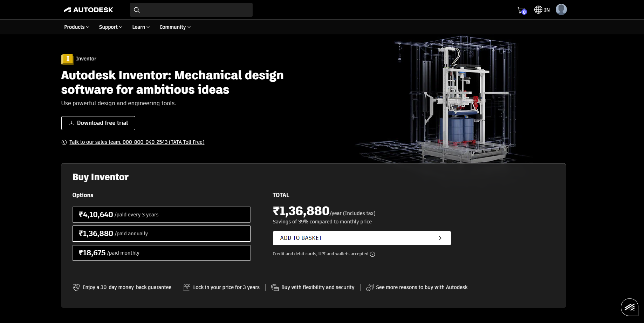This screenshot has height=323, width=644.
Task: Open the chat assistant floating button
Action: [630, 307]
